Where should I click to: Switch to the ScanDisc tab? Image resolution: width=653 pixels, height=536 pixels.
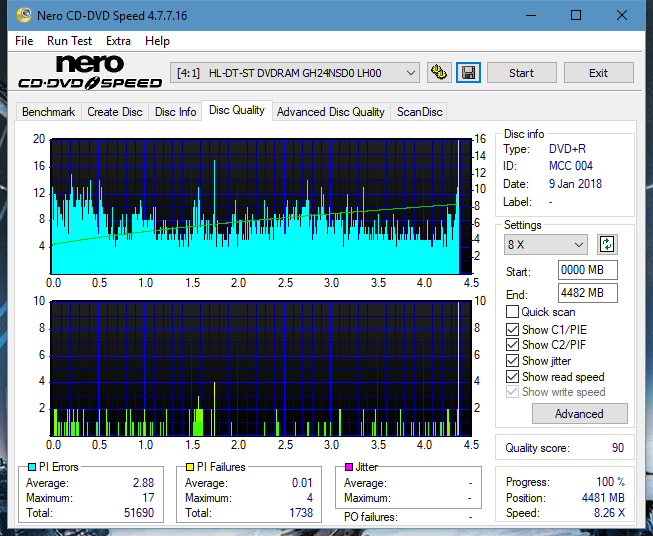click(x=419, y=112)
